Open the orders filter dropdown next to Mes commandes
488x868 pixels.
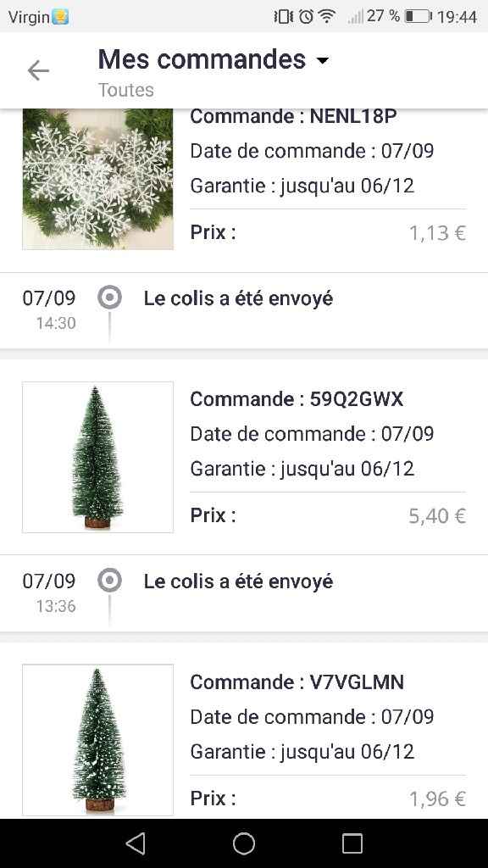tap(323, 59)
